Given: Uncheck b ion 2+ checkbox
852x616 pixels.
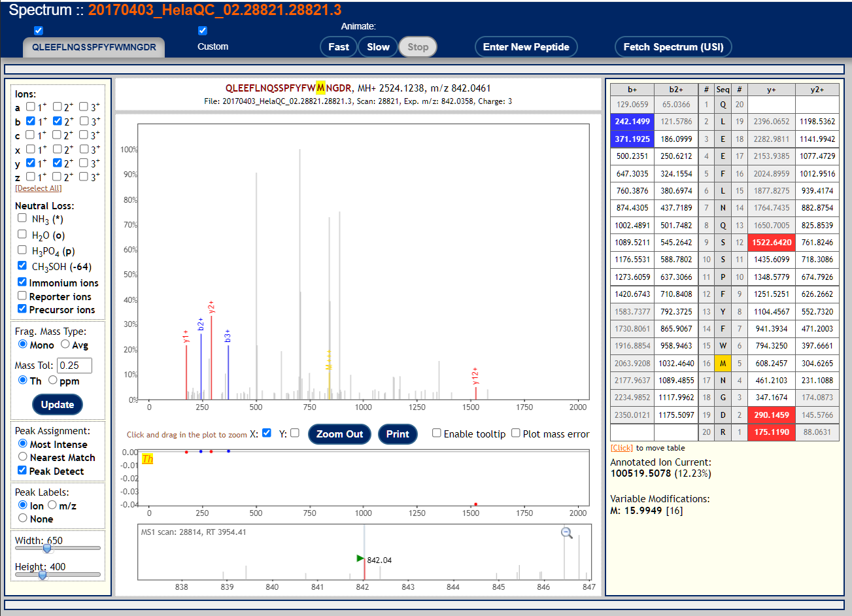Looking at the screenshot, I should (x=58, y=121).
